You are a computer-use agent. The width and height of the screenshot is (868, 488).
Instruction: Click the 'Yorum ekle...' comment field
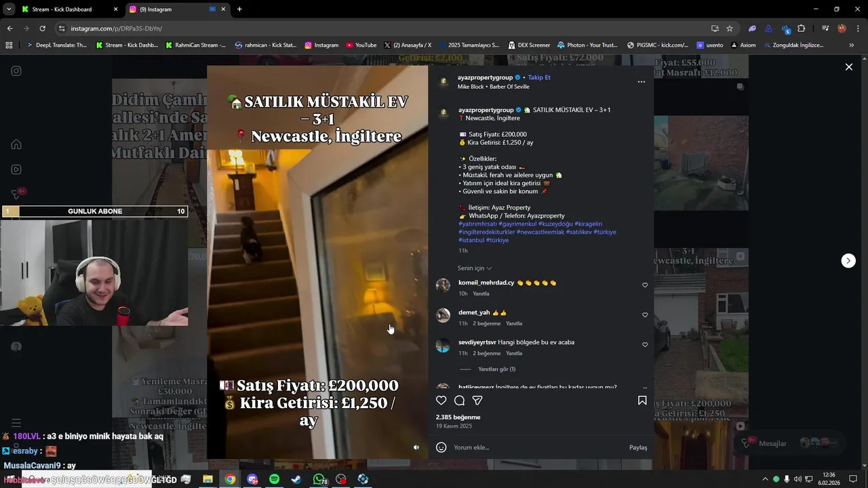coord(539,447)
